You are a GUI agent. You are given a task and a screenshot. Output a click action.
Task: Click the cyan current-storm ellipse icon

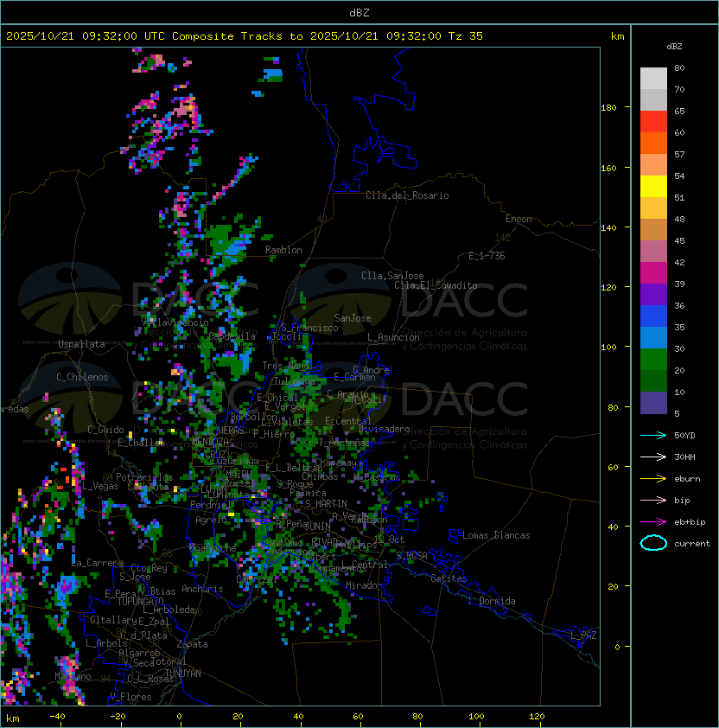point(653,543)
